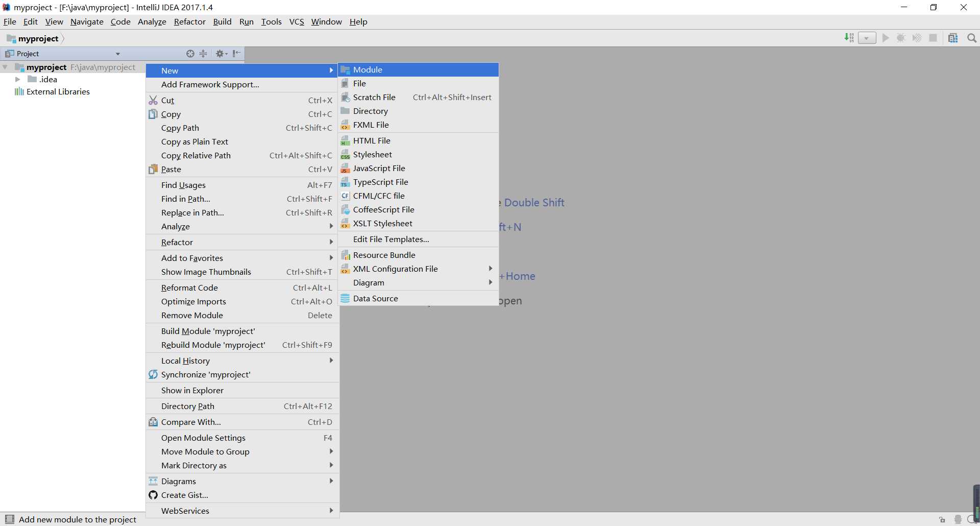Click Show in Explorer entry

pos(242,391)
